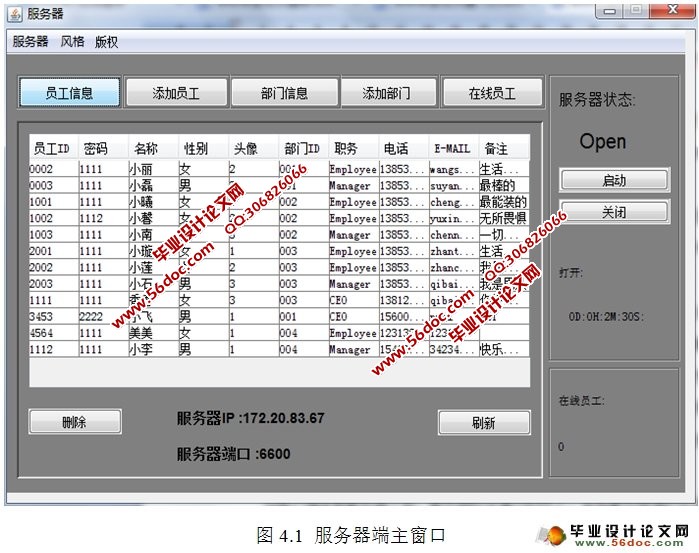Click remark cell 无所畏惧

pos(504,218)
